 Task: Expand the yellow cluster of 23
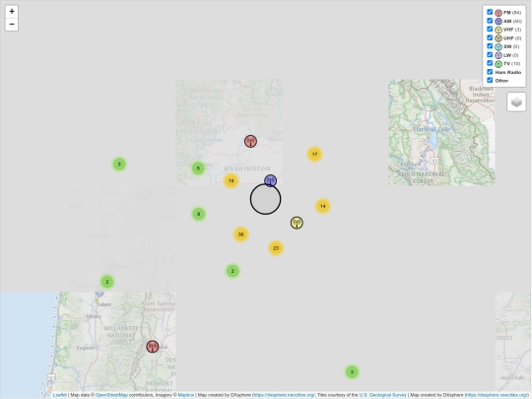276,248
